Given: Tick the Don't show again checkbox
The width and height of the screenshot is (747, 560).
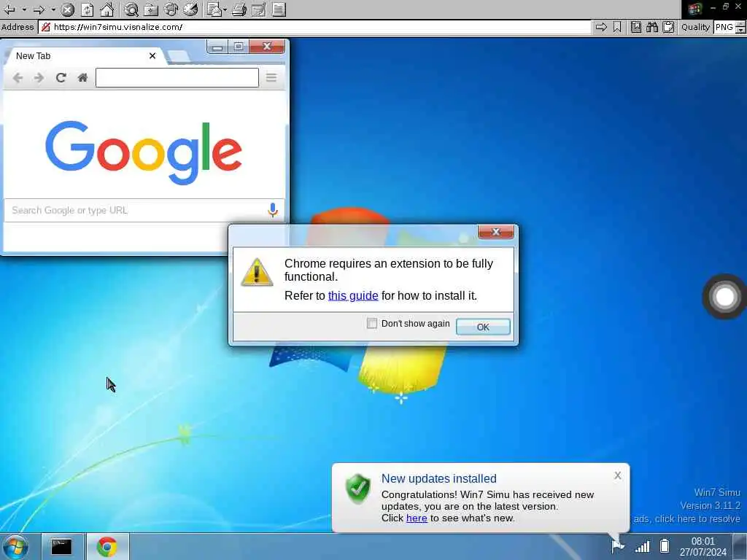Looking at the screenshot, I should [371, 323].
